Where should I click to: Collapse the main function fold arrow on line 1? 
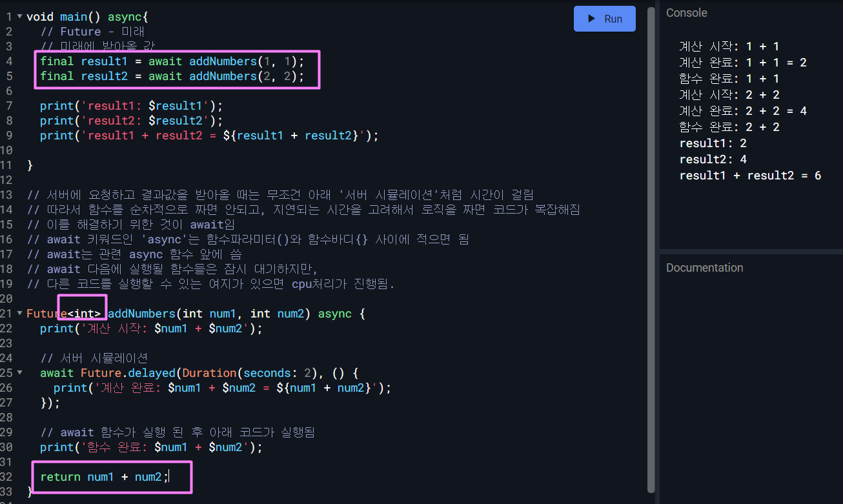coord(19,16)
